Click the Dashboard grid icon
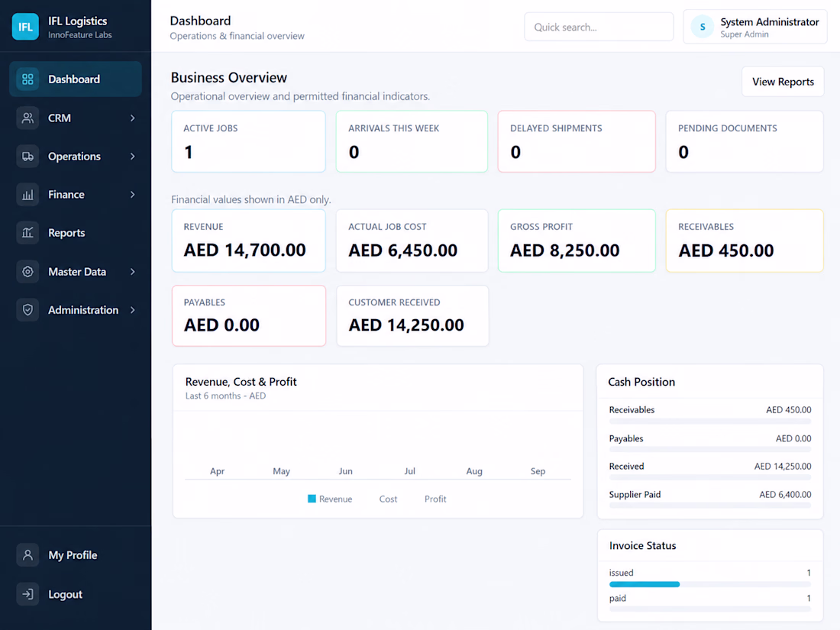Viewport: 840px width, 630px height. (x=27, y=79)
